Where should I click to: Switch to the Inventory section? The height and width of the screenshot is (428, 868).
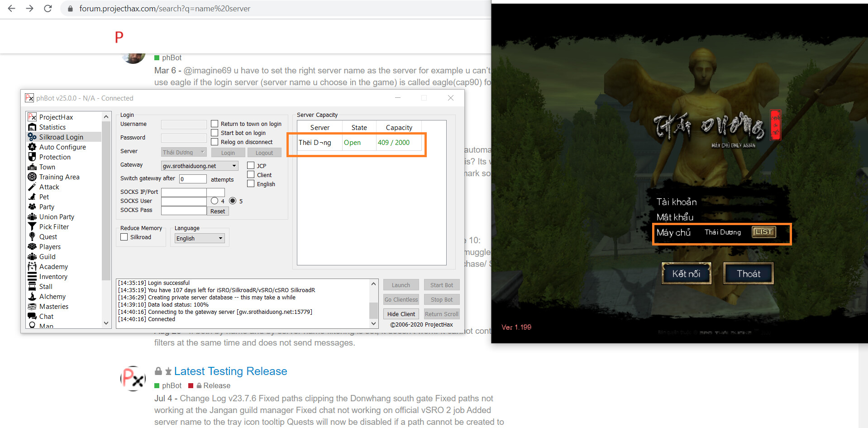(53, 277)
